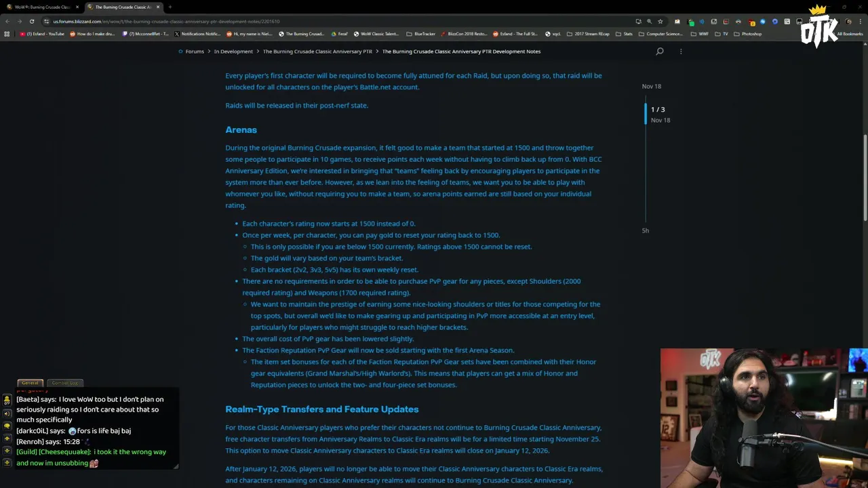Click the [Cheesequuake] guild member name

click(x=64, y=452)
